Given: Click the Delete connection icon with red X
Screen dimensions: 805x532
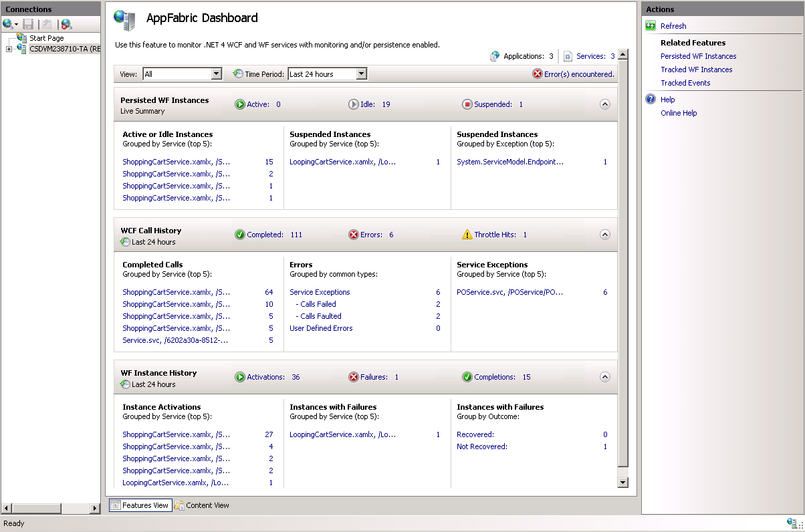Looking at the screenshot, I should (x=66, y=24).
